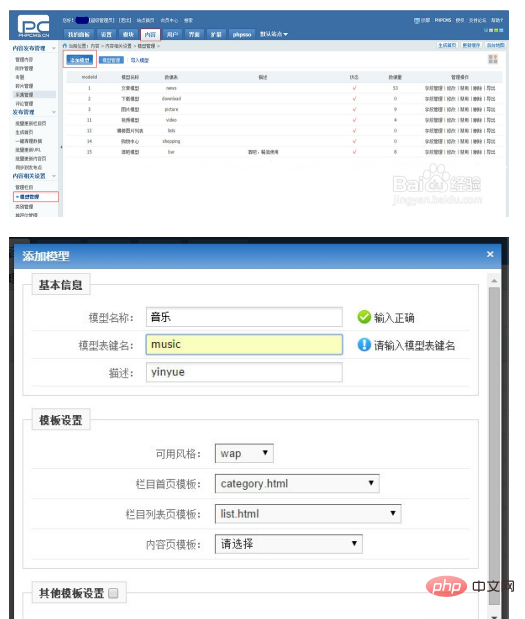The width and height of the screenshot is (525, 619).
Task: Click the 'shopping' table cell
Action: [x=171, y=141]
